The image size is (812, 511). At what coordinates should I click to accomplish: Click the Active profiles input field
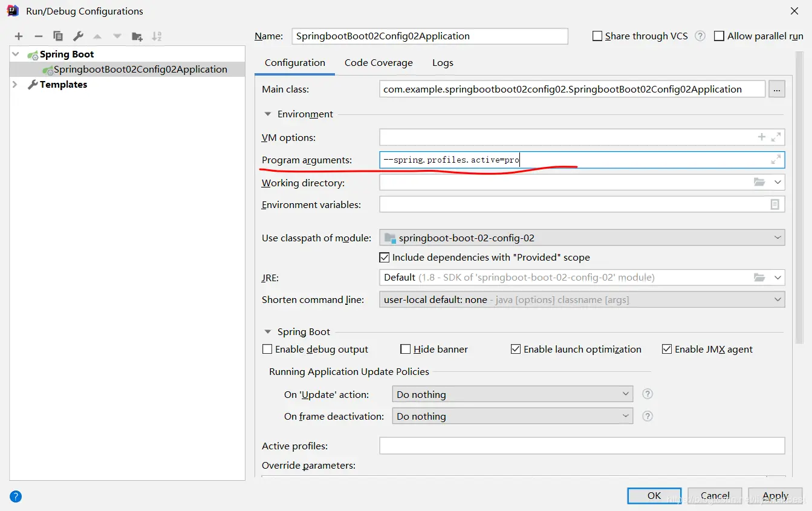(x=582, y=446)
